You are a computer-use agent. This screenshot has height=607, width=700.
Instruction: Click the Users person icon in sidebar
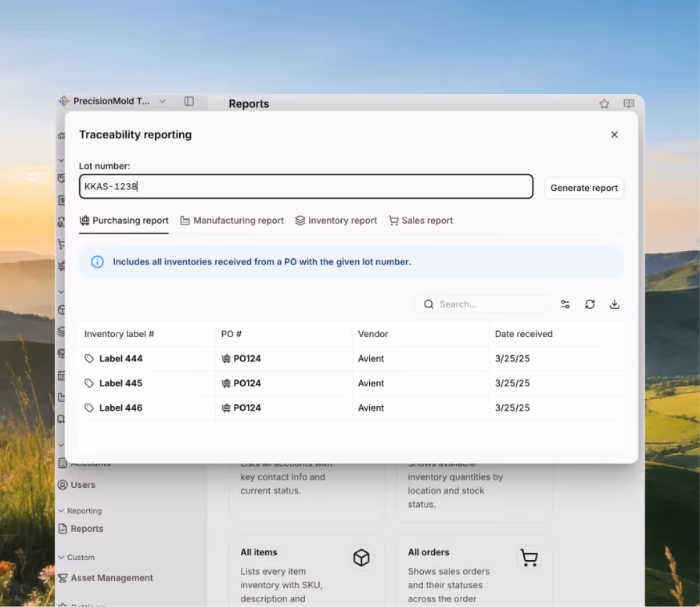click(x=63, y=485)
